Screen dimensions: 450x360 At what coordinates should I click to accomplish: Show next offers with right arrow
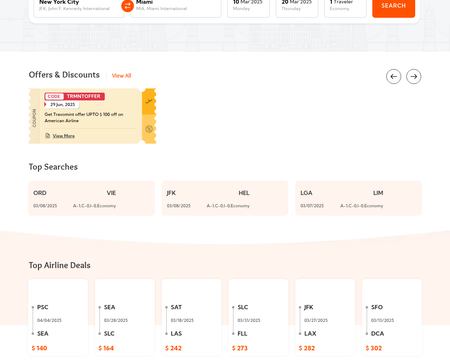coord(413,76)
